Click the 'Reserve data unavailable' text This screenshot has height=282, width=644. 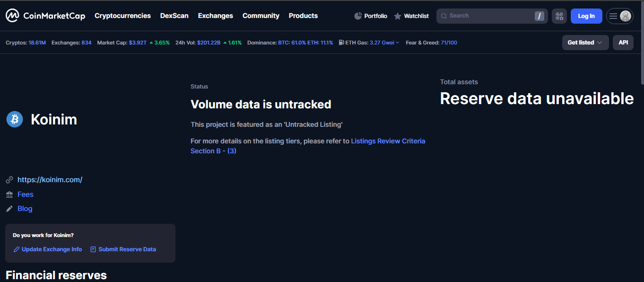tap(537, 98)
